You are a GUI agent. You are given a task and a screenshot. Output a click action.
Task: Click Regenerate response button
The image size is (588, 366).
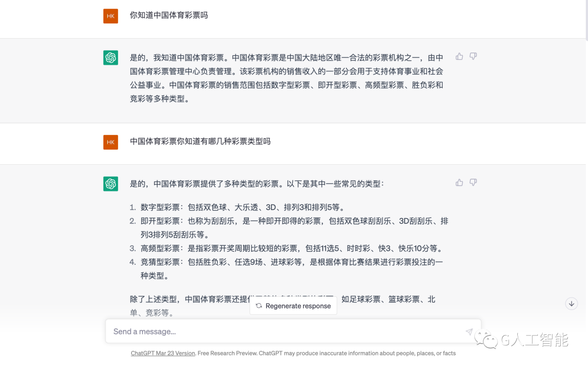[x=293, y=306]
